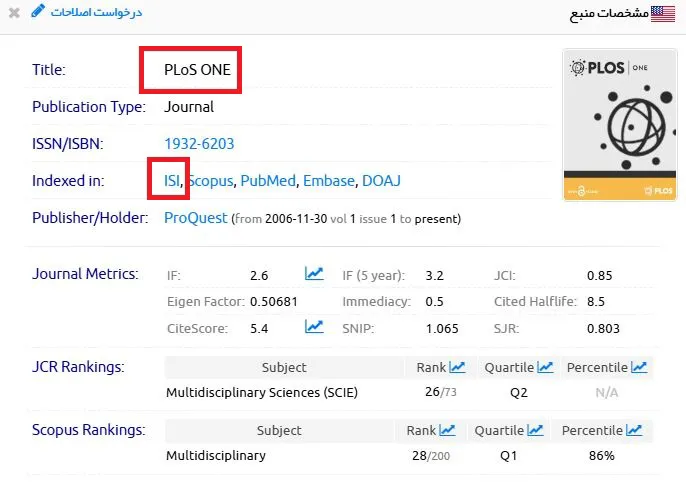Click the US flag icon
Viewport: 686px width, 486px height.
pos(663,13)
